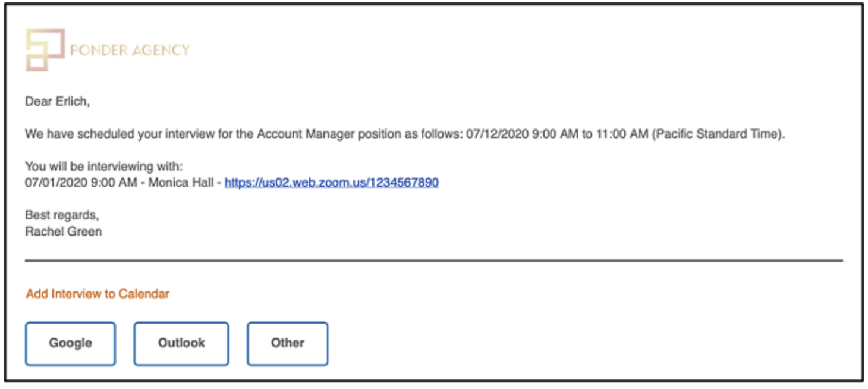Add interview to Google calendar
This screenshot has height=389, width=868.
[70, 343]
